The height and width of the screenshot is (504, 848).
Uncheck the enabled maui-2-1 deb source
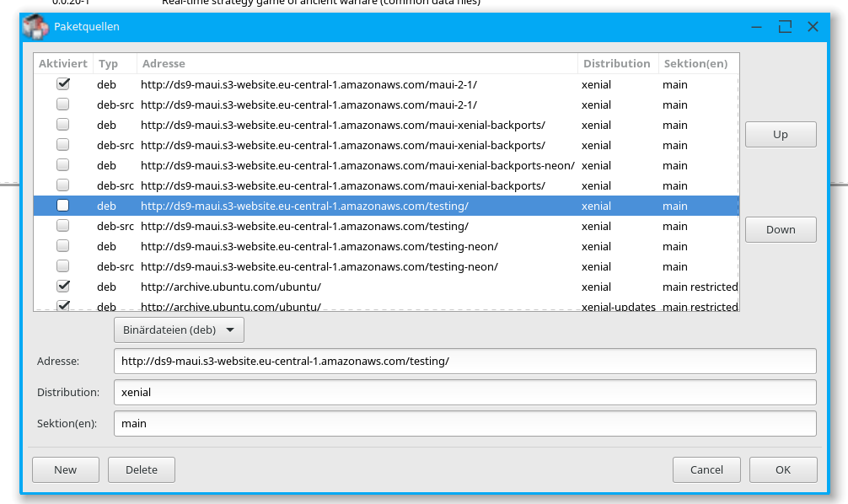pos(63,84)
